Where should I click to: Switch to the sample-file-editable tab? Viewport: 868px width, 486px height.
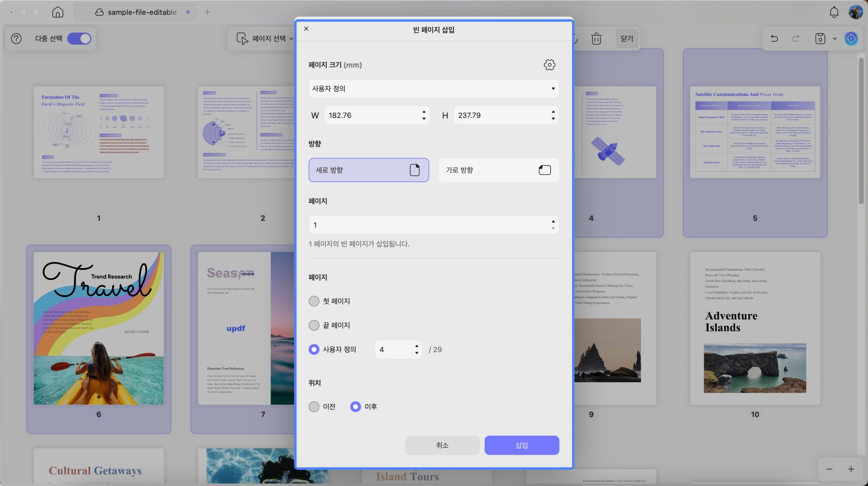(x=136, y=12)
